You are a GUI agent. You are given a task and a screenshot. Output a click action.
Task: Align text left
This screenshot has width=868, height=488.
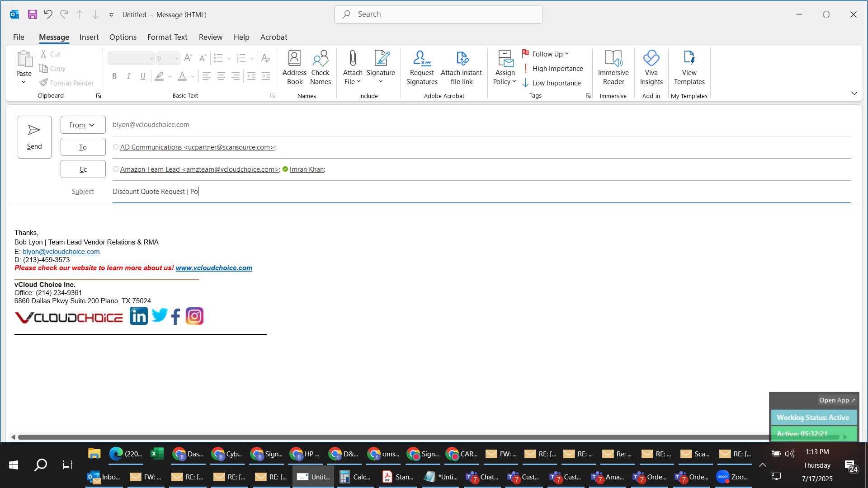206,76
